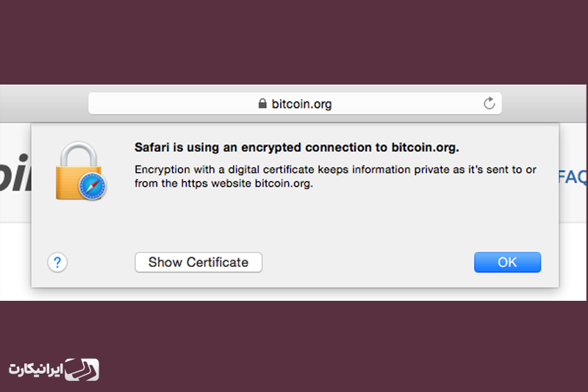Reload the bitcoin.org page
588x392 pixels.
489,103
